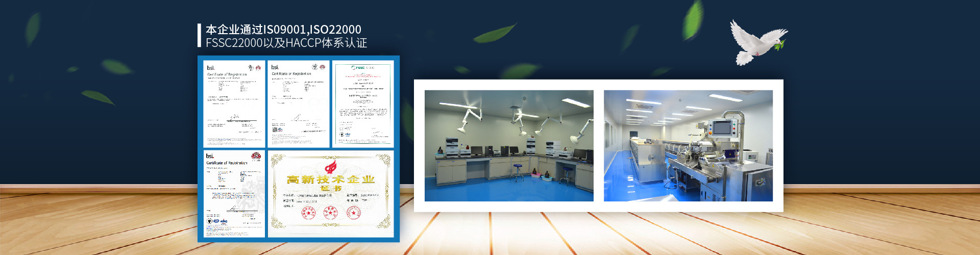Click the white dove holding a green sprig
This screenshot has height=255, width=980.
[754, 43]
